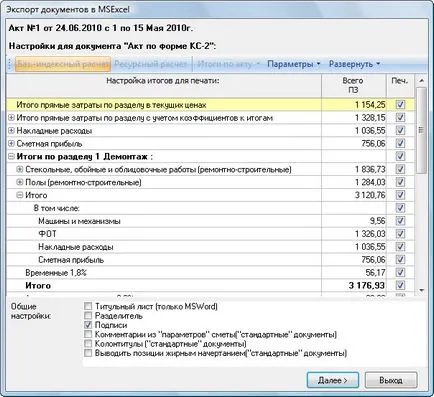Viewport: 434px width, 397px height.
Task: Expand Итого прямые затраты с учетом коэффициентов row
Action: [x=11, y=118]
